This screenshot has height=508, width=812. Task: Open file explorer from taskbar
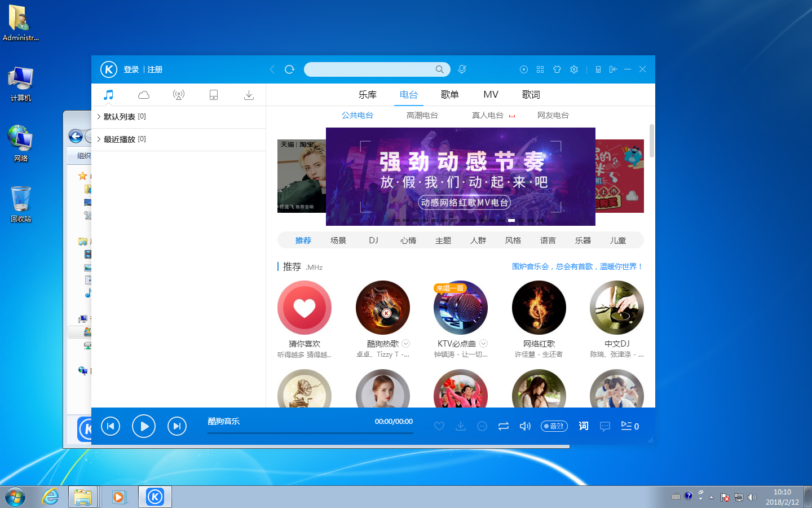pos(83,497)
